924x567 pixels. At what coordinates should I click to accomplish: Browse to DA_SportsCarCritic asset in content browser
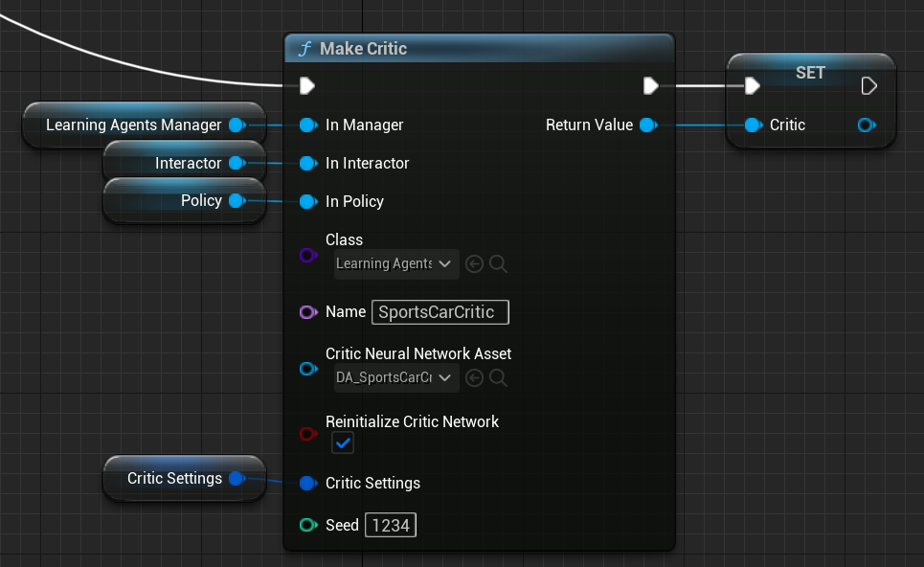[498, 377]
